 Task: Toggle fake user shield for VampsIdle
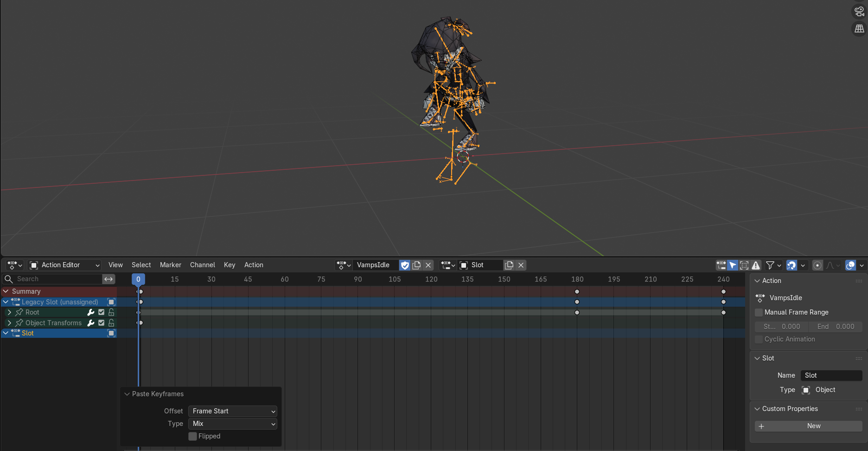tap(405, 265)
